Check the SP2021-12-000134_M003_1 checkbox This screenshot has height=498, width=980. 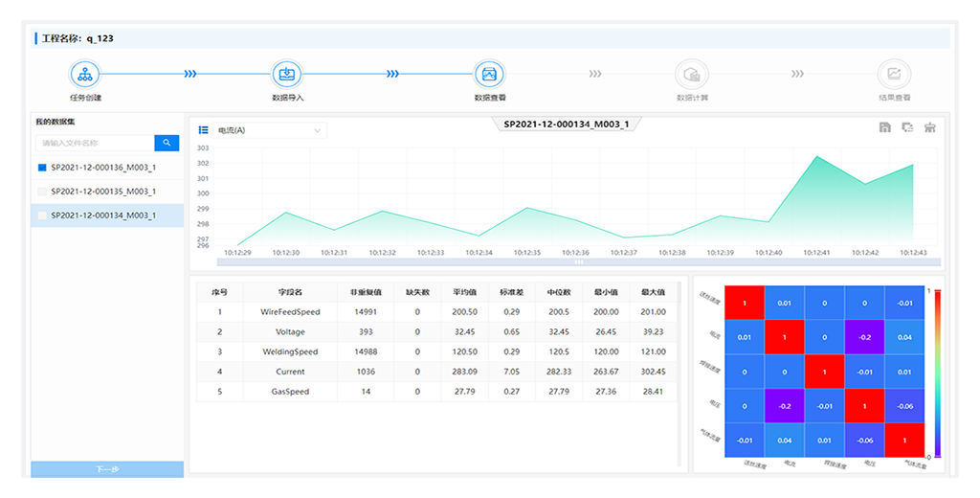click(x=42, y=215)
